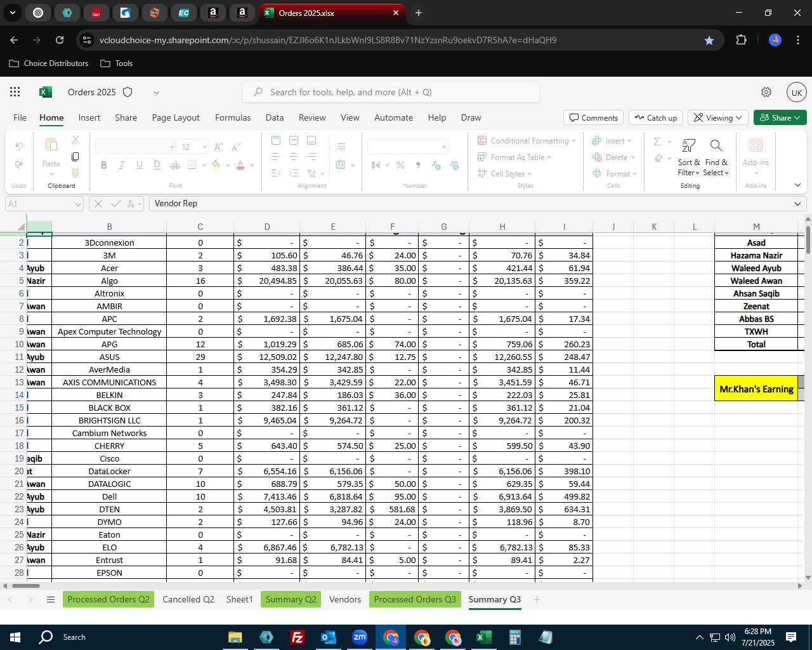812x650 pixels.
Task: Open the Viewing mode dropdown
Action: point(717,117)
